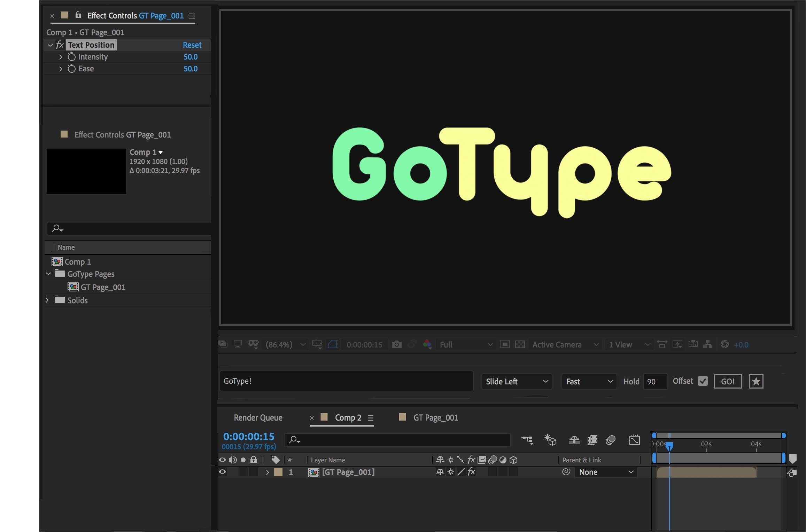Click the frame blending icon
Screen dimensions: 806x532
click(592, 440)
